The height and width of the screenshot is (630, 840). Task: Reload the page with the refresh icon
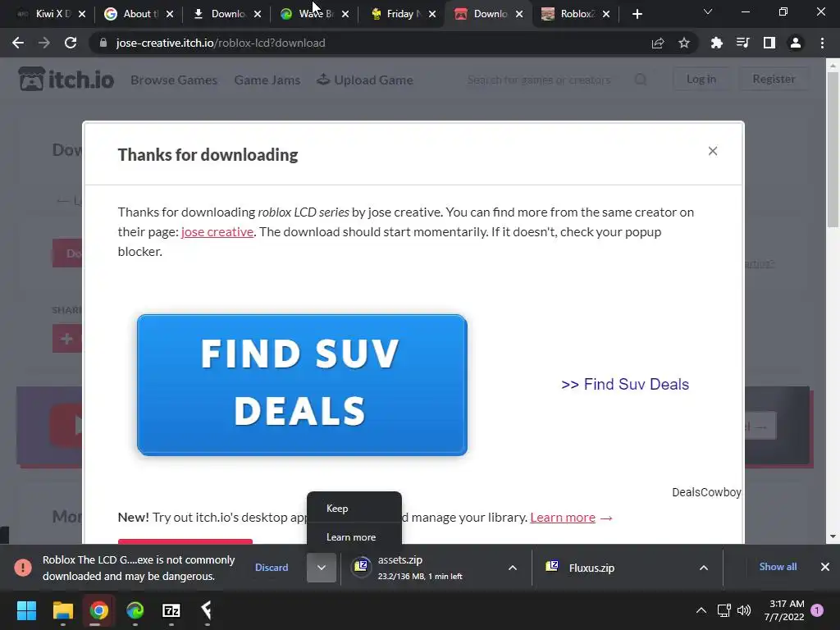pyautogui.click(x=71, y=43)
